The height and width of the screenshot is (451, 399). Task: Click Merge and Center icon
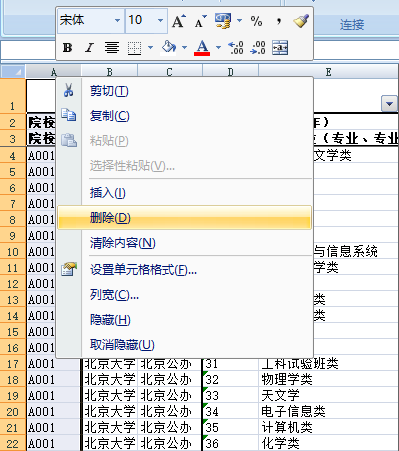[x=280, y=48]
